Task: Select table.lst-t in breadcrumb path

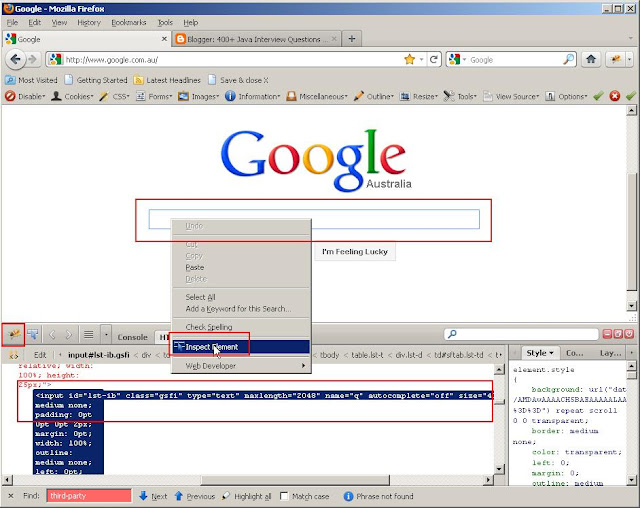Action: (x=367, y=355)
